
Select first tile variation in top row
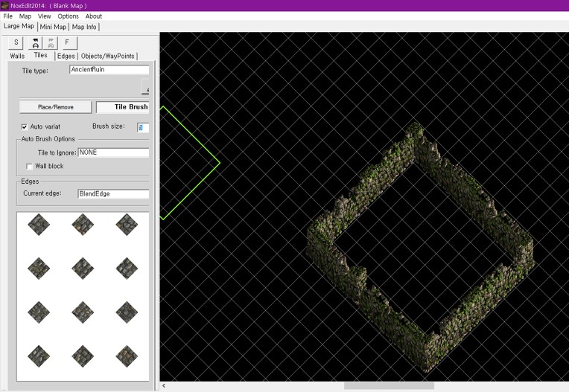pos(39,225)
